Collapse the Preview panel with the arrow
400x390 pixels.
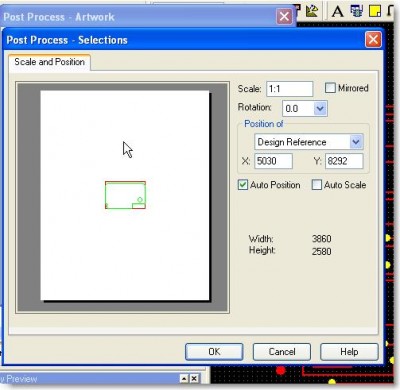pyautogui.click(x=184, y=378)
